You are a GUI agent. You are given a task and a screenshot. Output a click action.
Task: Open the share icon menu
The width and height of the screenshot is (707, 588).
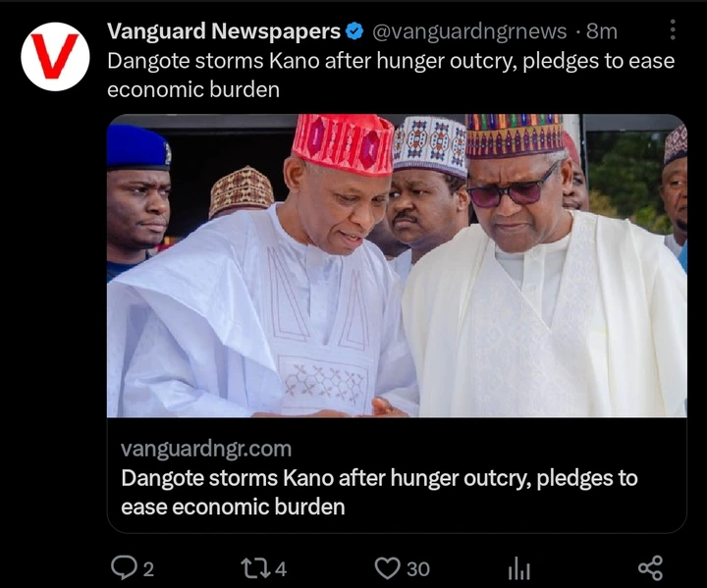click(x=650, y=568)
